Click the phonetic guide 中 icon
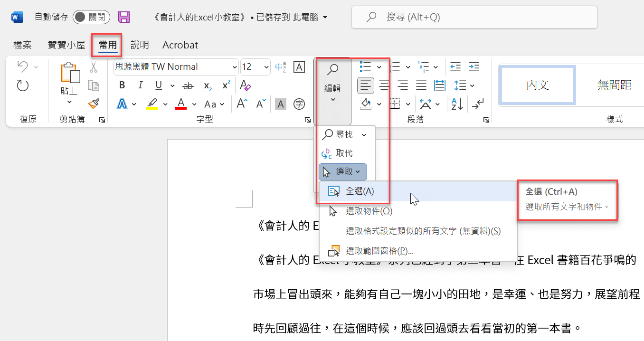Image resolution: width=644 pixels, height=341 pixels. point(281,67)
